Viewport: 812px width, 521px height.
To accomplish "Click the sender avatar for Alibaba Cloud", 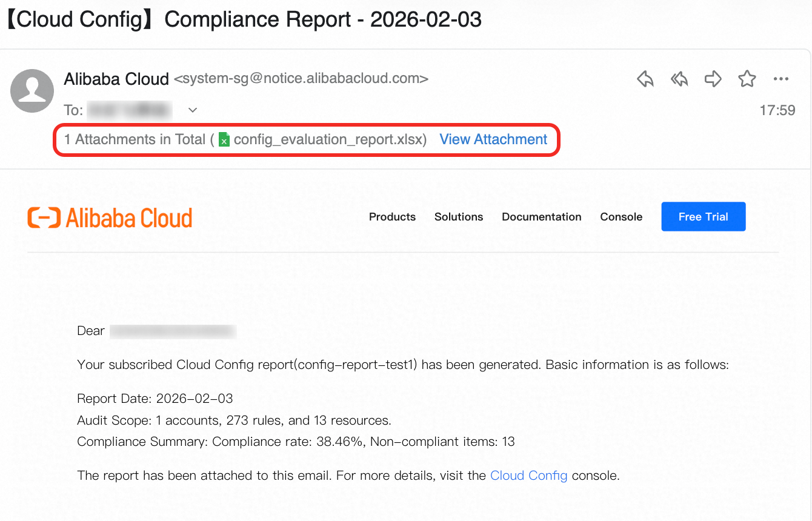I will click(x=32, y=91).
